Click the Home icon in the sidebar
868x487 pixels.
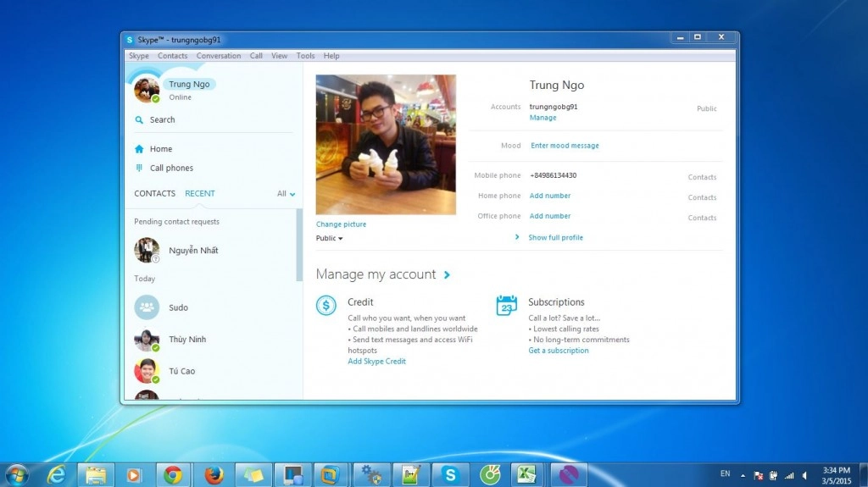coord(139,149)
